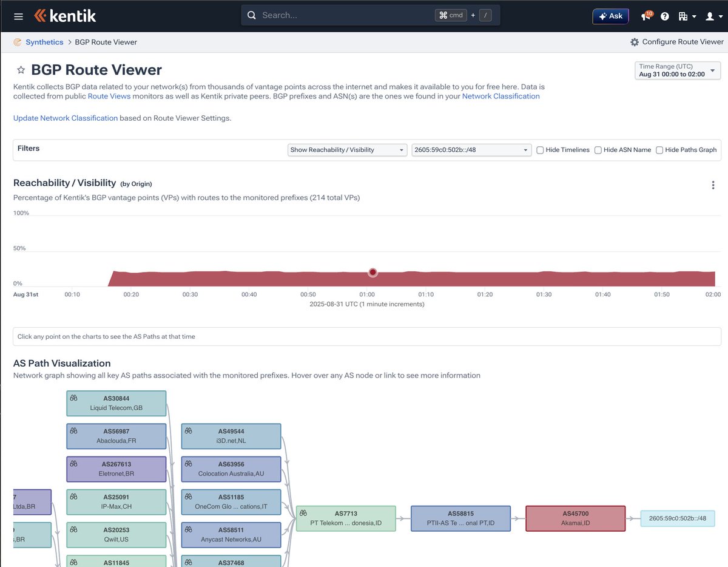Click the 'AS Path Visualization' heading

point(62,363)
